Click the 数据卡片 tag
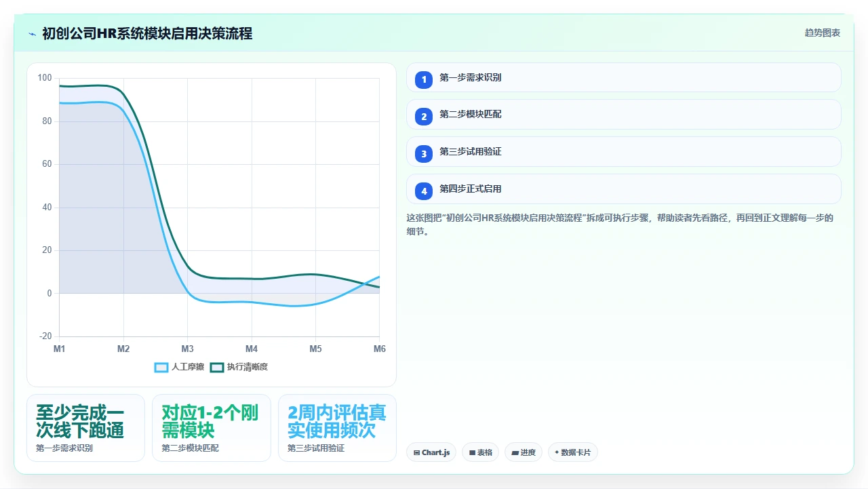This screenshot has height=489, width=868. 573,452
